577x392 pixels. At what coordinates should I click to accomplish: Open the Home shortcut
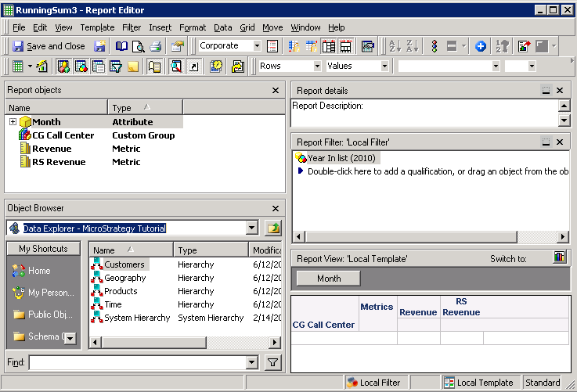31,271
